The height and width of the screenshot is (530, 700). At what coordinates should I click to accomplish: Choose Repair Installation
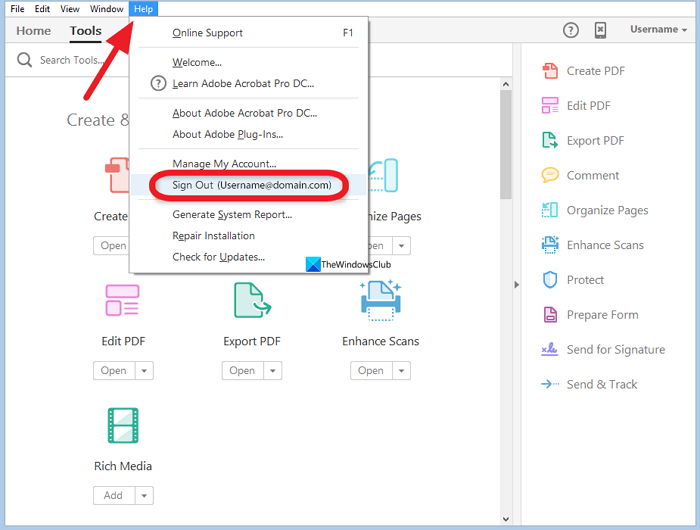[x=249, y=235]
